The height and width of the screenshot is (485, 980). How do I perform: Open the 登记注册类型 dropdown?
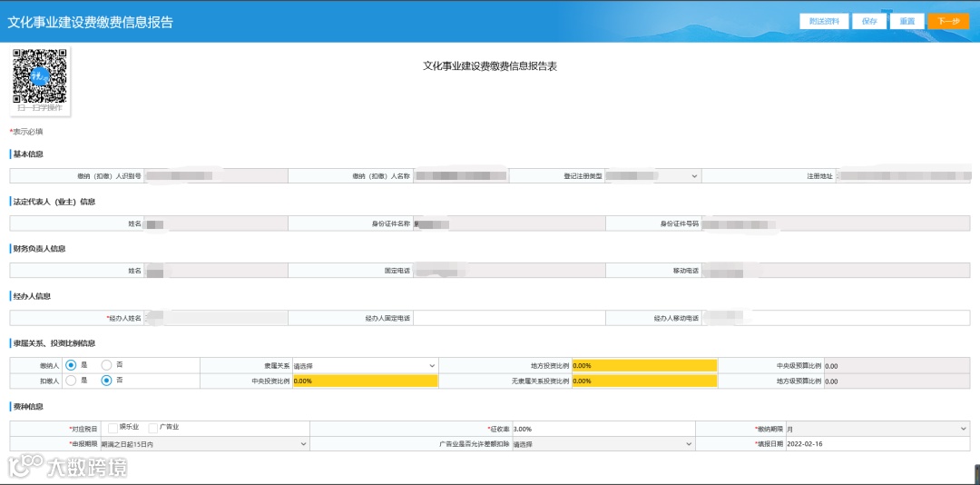[x=652, y=176]
